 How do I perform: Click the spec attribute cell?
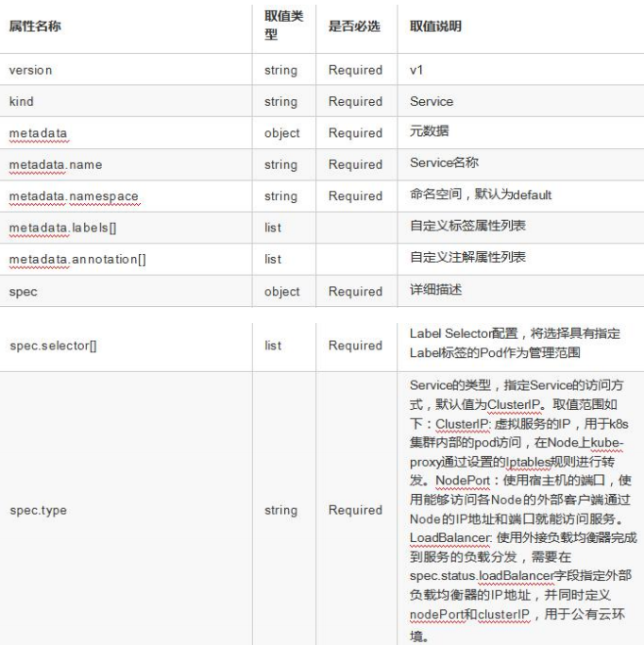pos(23,291)
